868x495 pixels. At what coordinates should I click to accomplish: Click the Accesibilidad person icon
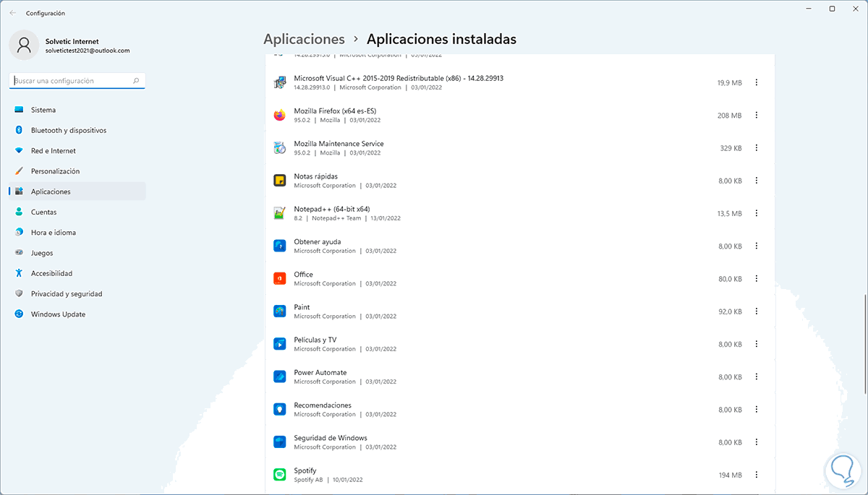(19, 273)
